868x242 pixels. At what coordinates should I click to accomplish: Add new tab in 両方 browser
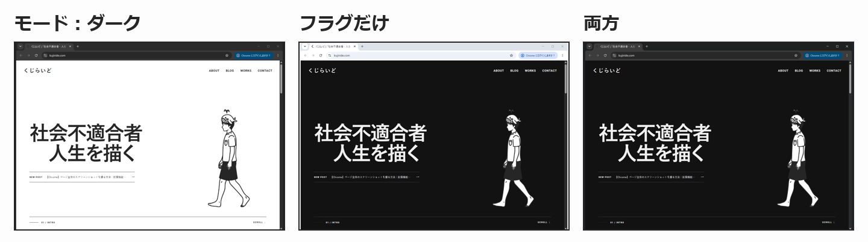tap(646, 46)
